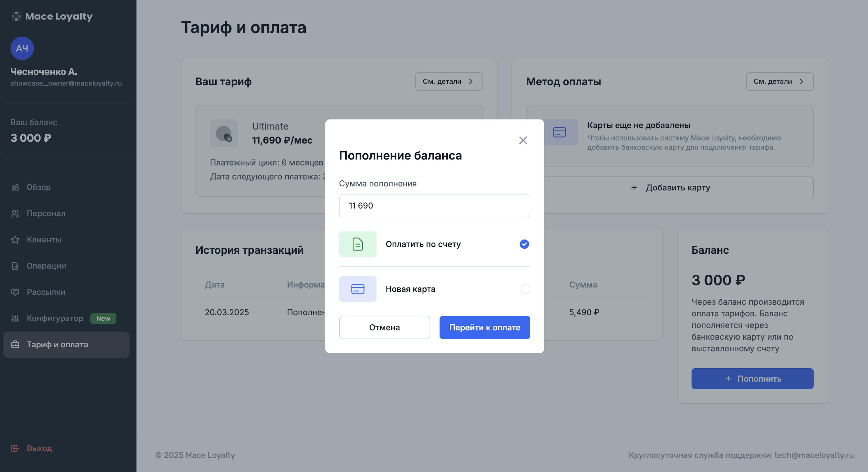Click the plus icon in Добавить карту
868x472 pixels.
634,187
